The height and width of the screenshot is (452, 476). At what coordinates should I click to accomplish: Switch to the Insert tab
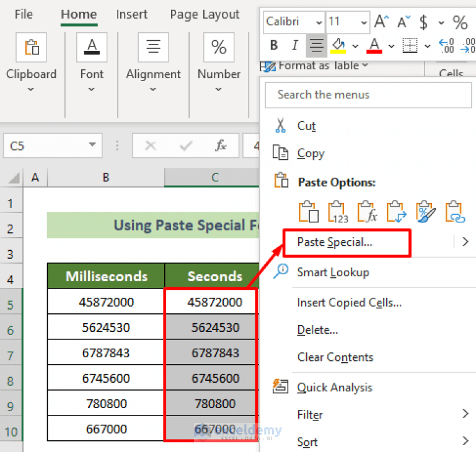click(132, 14)
